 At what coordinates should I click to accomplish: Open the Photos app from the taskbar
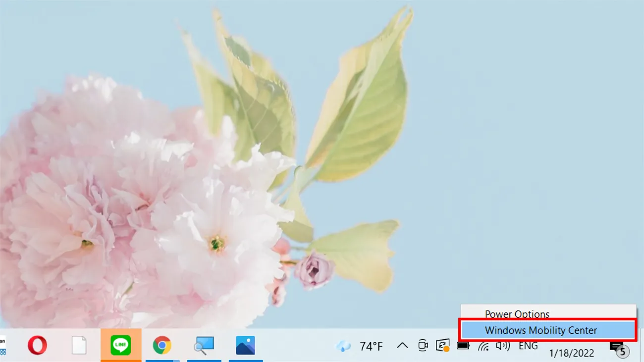click(246, 346)
